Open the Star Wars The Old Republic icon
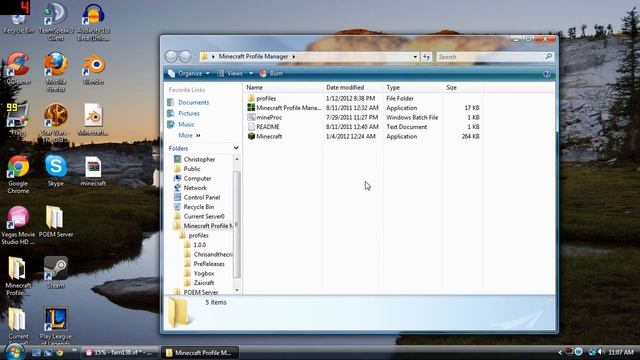Viewport: 640px width, 360px height. [56, 122]
